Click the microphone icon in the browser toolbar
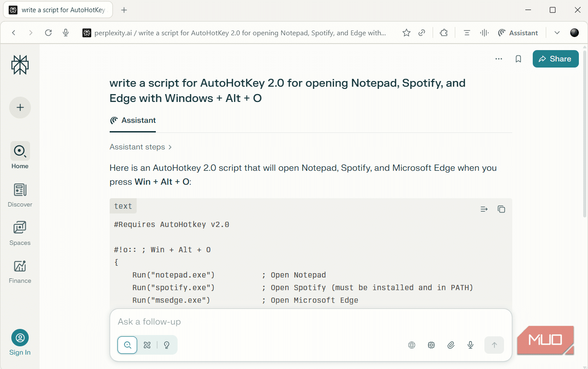The image size is (588, 369). [66, 33]
